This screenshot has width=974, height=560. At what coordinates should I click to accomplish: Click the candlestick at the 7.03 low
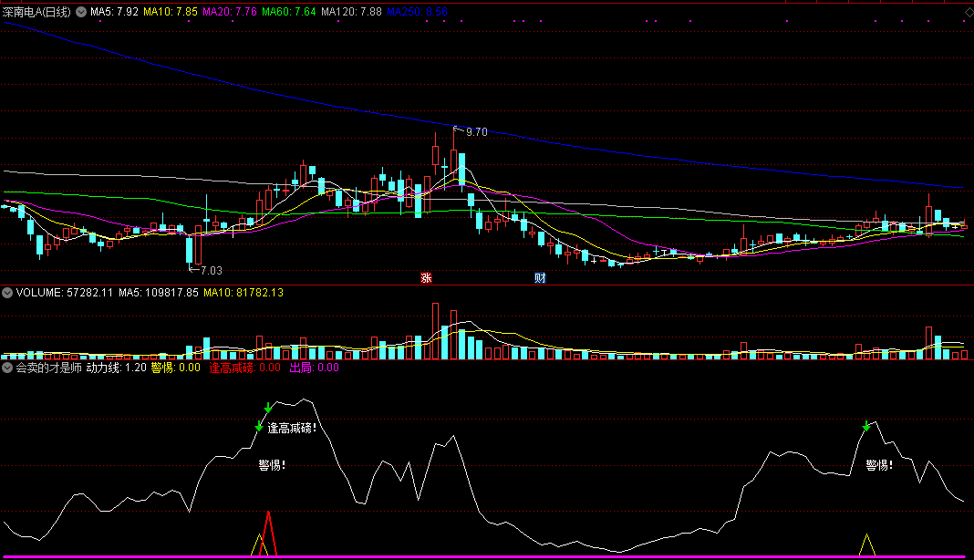pos(190,252)
